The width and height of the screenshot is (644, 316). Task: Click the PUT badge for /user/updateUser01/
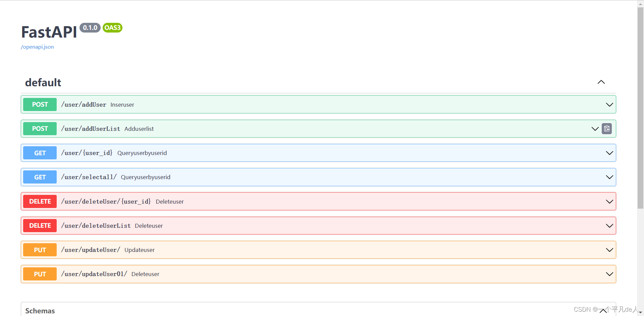point(40,274)
